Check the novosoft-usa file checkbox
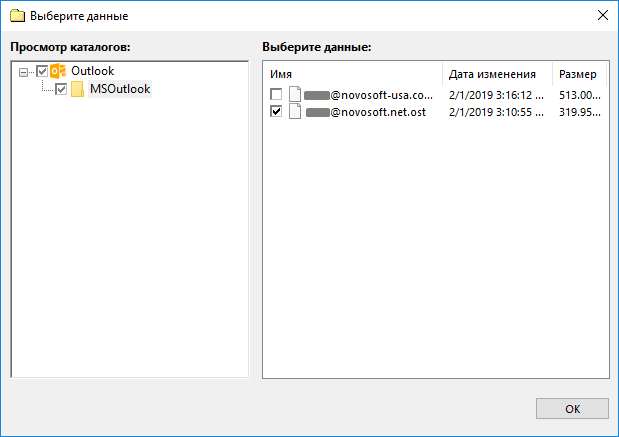619x437 pixels. (x=276, y=95)
